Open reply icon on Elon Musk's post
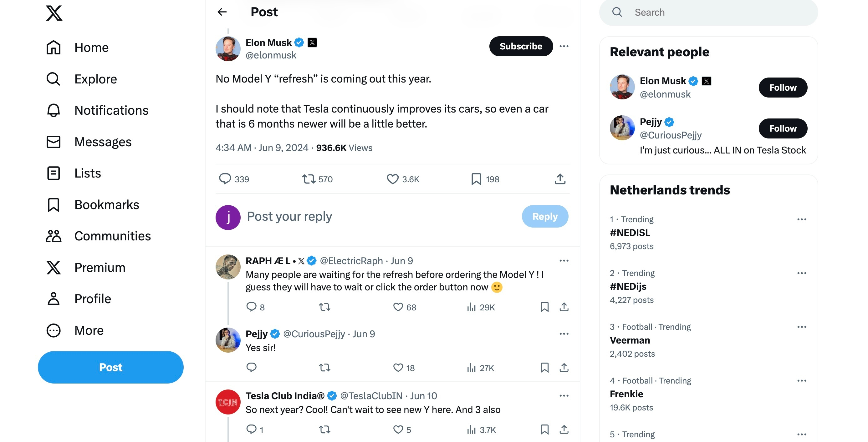The height and width of the screenshot is (442, 868). [x=225, y=179]
